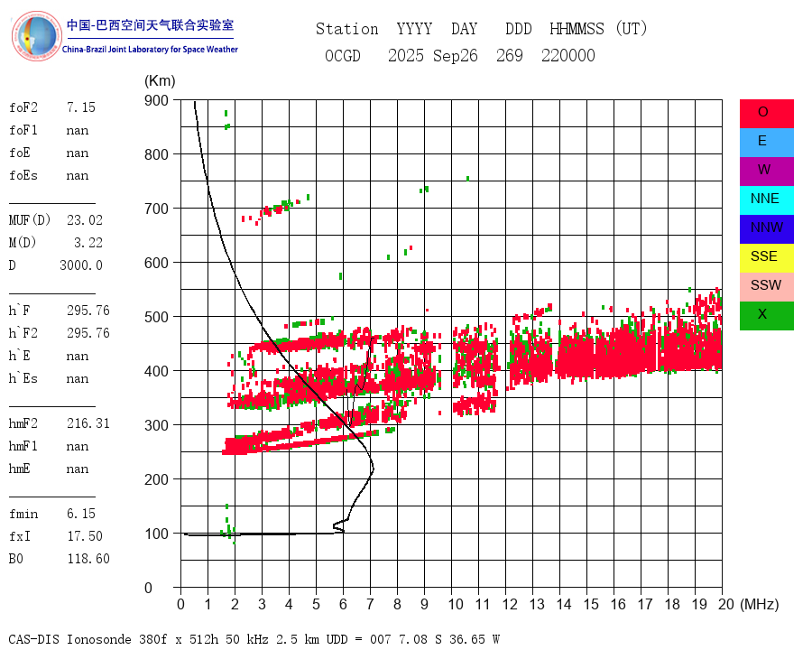Image resolution: width=812 pixels, height=650 pixels.
Task: Click the station code OCGD
Action: pos(342,55)
